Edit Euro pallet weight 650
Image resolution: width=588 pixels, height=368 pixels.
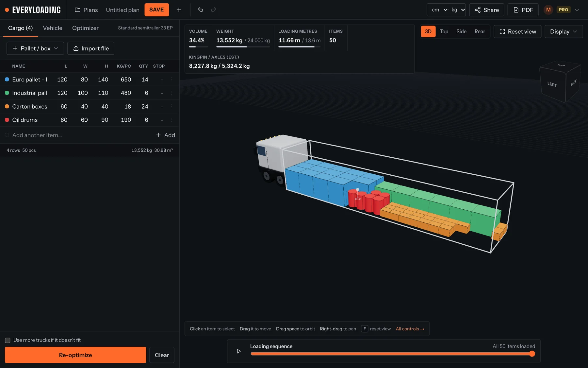(x=126, y=79)
